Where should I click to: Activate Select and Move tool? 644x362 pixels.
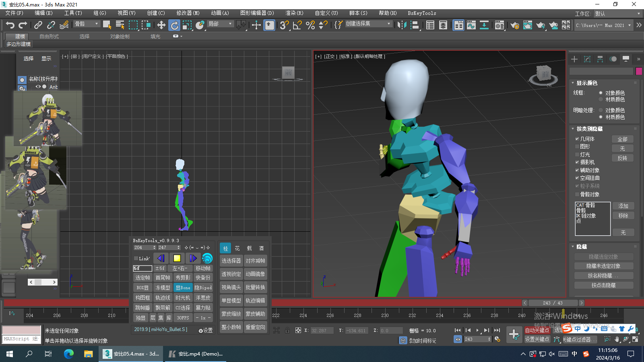pyautogui.click(x=161, y=25)
